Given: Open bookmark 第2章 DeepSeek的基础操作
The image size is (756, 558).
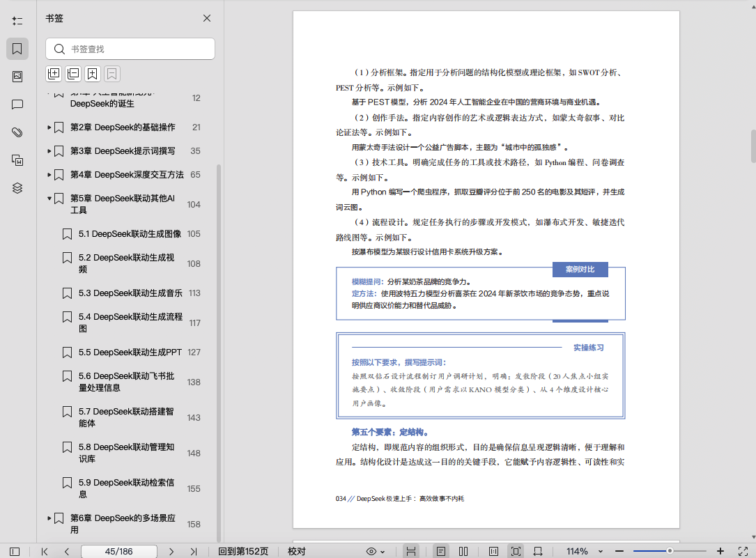Looking at the screenshot, I should tap(123, 127).
